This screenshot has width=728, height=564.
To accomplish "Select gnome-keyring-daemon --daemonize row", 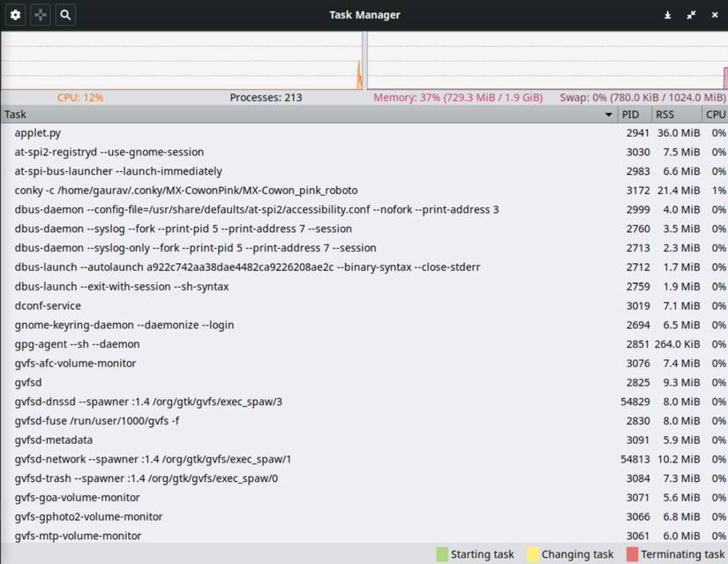I will point(364,325).
